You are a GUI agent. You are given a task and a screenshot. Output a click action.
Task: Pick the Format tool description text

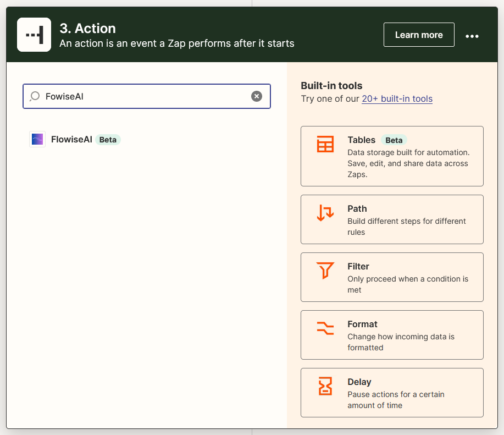point(401,342)
